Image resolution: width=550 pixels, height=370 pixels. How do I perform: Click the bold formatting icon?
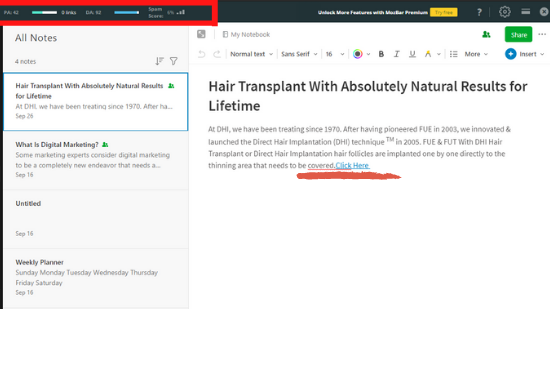(x=381, y=54)
